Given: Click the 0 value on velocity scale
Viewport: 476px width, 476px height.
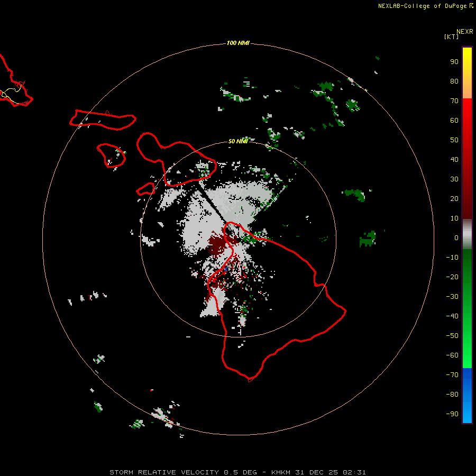Looking at the screenshot, I should [x=456, y=237].
